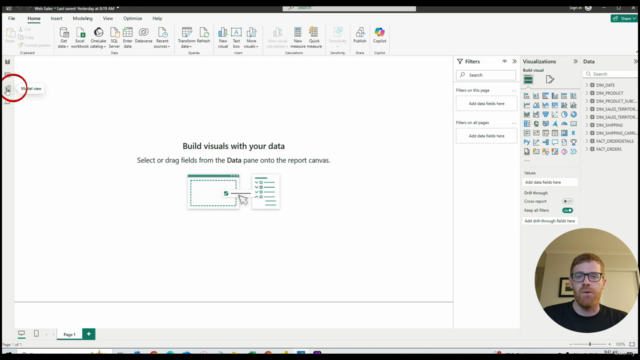640x360 pixels.
Task: Open the Get data dropdown
Action: pyautogui.click(x=63, y=38)
